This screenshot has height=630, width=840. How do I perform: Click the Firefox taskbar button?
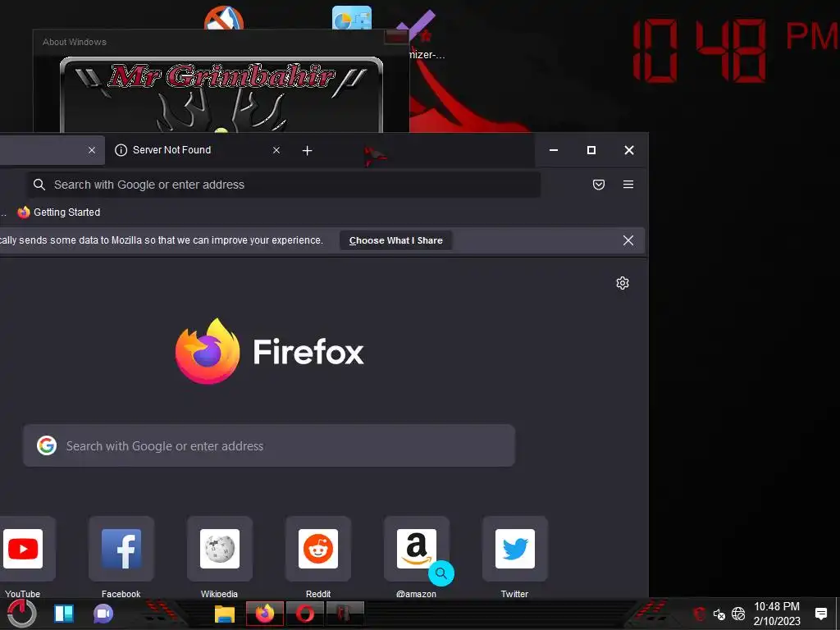tap(265, 614)
